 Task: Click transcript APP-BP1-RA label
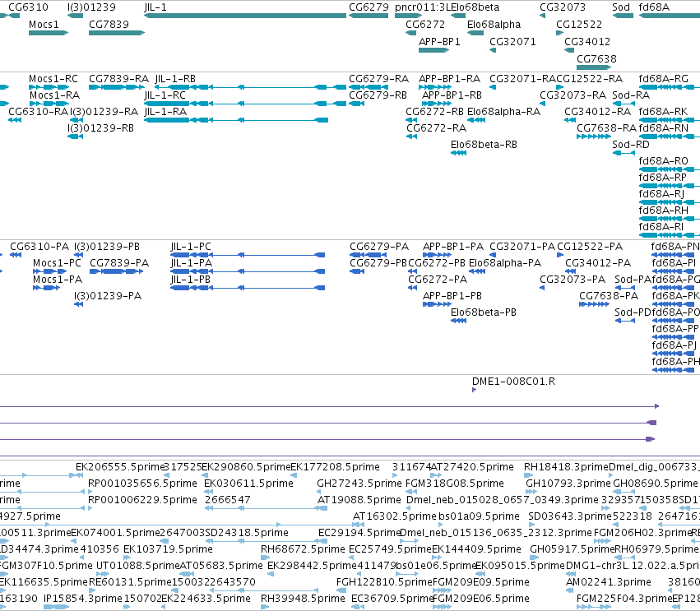(449, 79)
